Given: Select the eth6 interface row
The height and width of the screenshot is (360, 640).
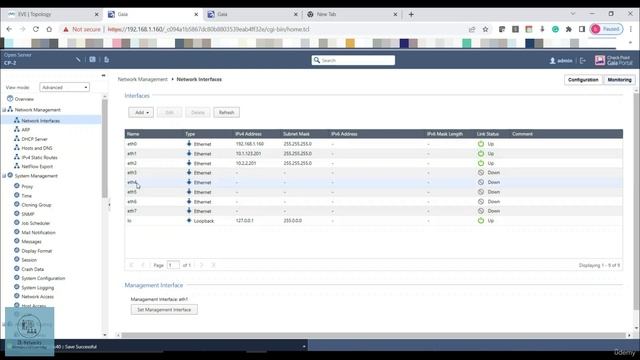Looking at the screenshot, I should pyautogui.click(x=373, y=202).
